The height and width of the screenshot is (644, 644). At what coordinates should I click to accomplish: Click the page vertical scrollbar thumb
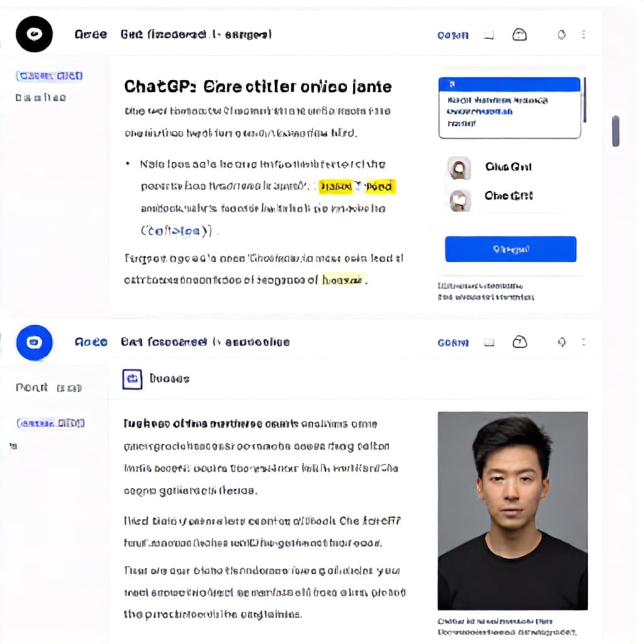pos(615,131)
